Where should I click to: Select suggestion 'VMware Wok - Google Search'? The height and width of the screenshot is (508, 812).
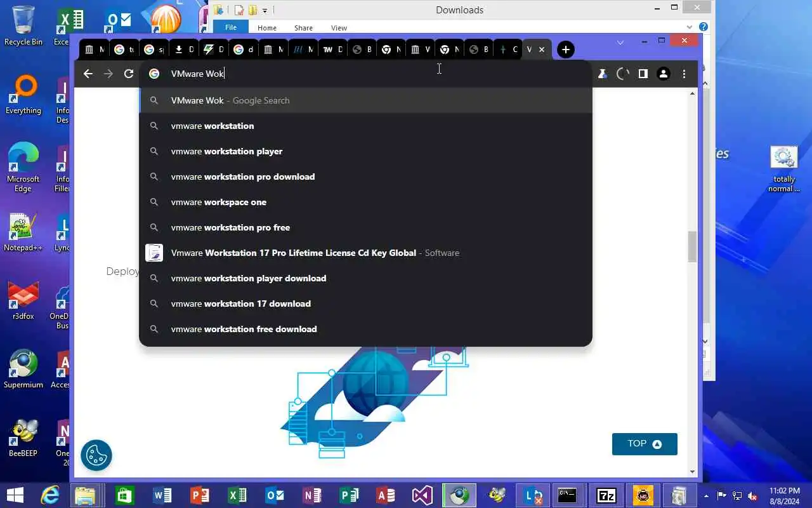pyautogui.click(x=365, y=100)
